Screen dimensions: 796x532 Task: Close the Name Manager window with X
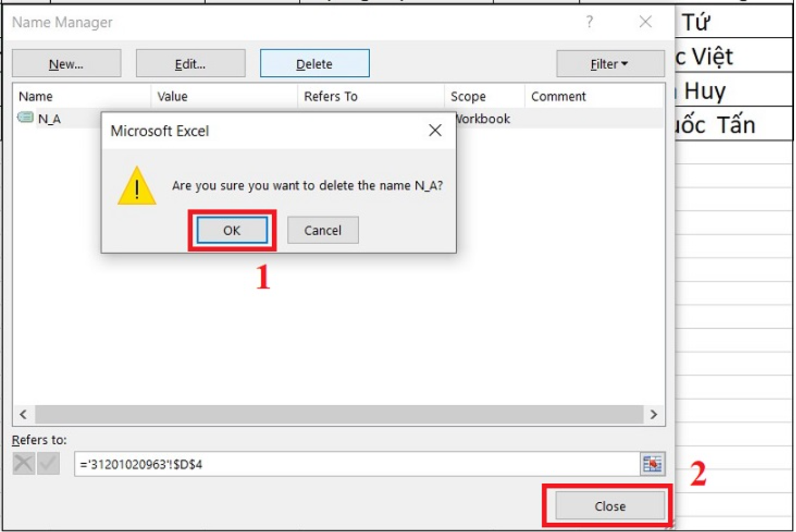click(x=645, y=22)
